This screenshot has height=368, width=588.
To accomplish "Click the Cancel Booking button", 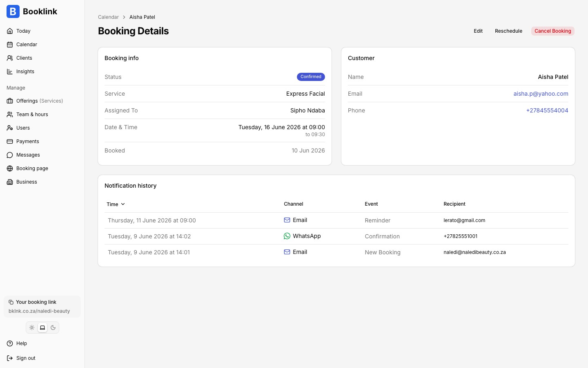I will click(553, 31).
